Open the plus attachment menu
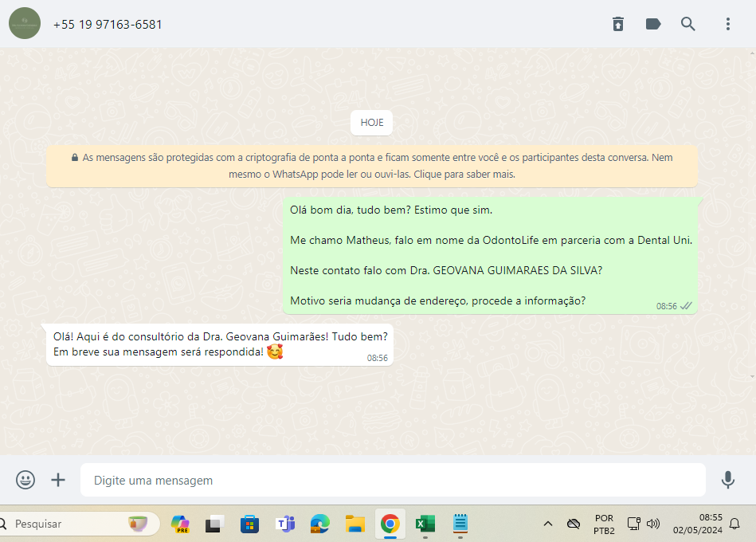 [58, 480]
